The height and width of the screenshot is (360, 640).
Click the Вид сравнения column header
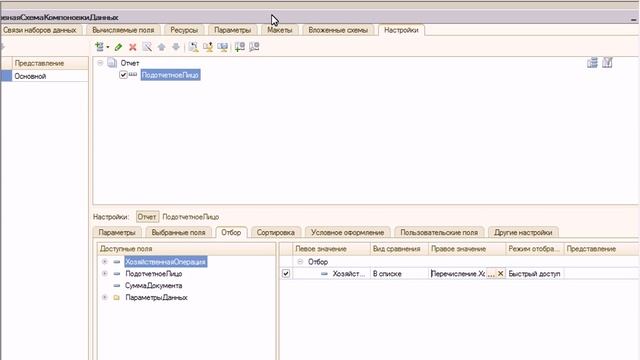(399, 249)
